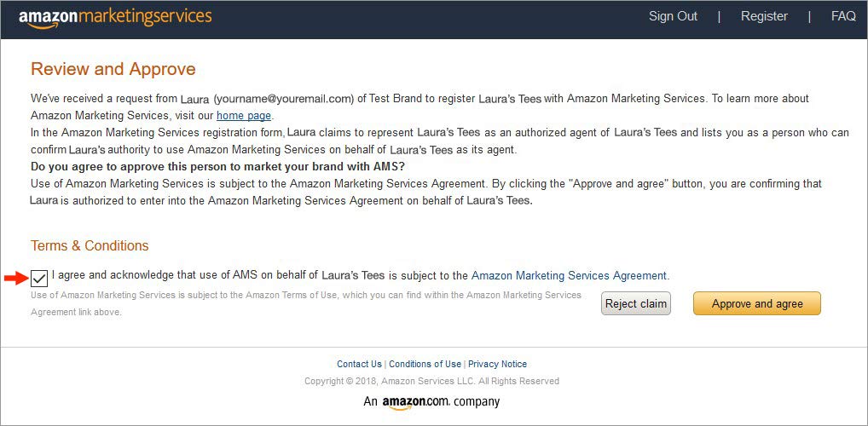This screenshot has height=426, width=868.
Task: Click the amazon.com company footer logo
Action: click(x=431, y=401)
